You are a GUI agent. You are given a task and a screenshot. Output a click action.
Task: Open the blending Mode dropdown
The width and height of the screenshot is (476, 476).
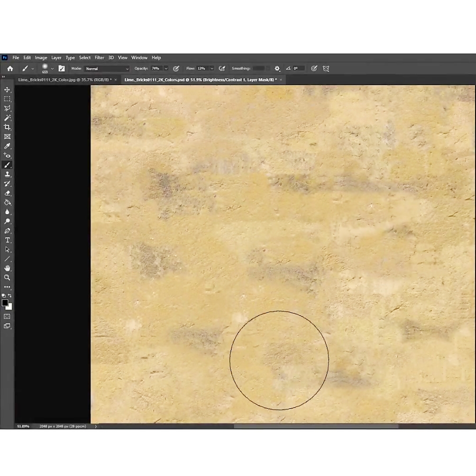click(x=107, y=68)
